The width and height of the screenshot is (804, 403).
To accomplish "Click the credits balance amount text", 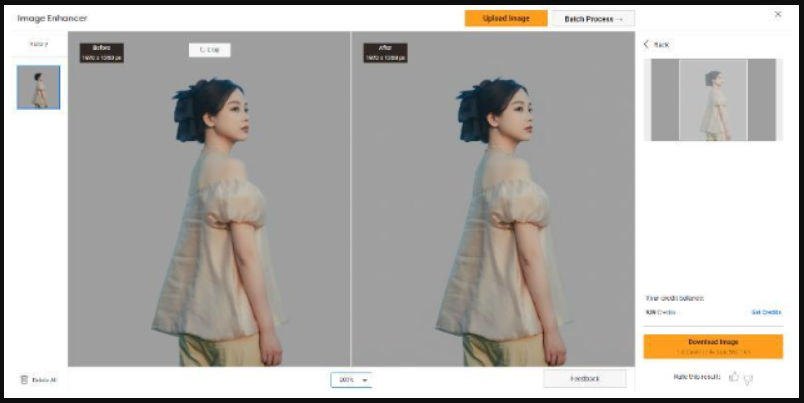I will pyautogui.click(x=661, y=312).
